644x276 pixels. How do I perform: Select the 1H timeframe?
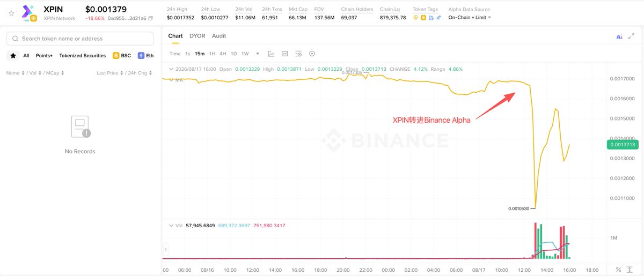[x=212, y=54]
